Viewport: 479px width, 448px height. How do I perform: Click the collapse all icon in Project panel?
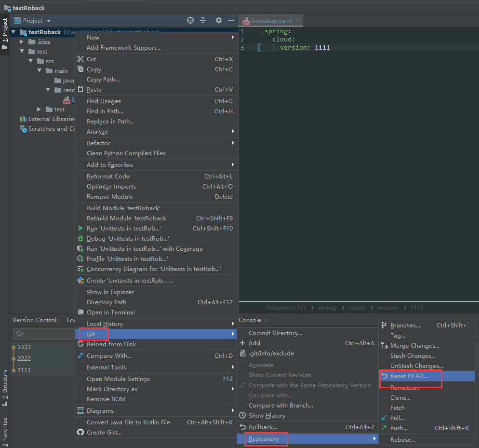tap(203, 20)
